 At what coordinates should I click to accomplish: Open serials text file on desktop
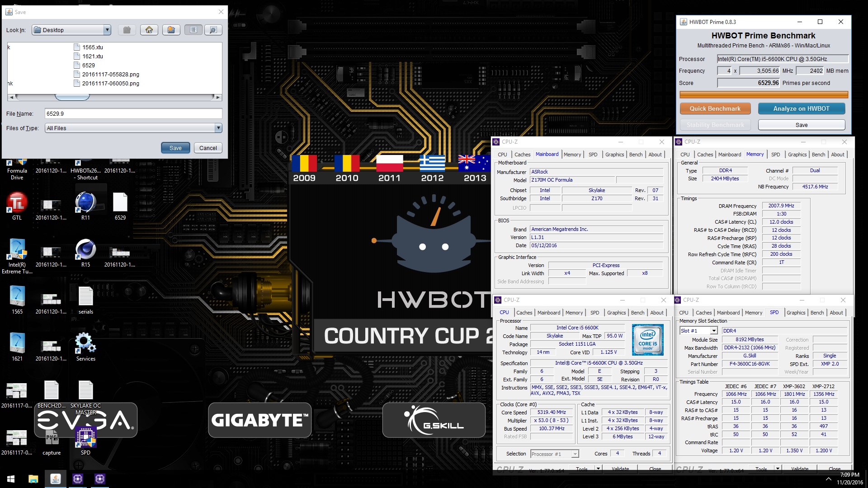tap(86, 300)
